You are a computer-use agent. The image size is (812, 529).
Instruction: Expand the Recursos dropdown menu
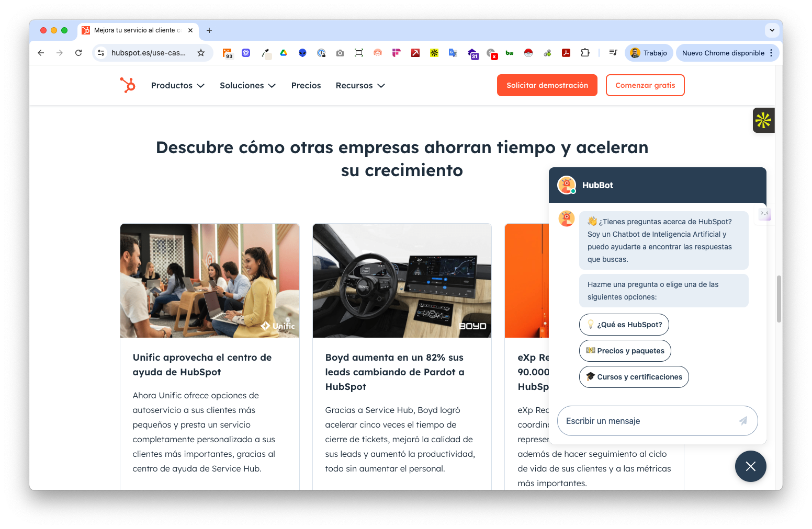point(360,85)
